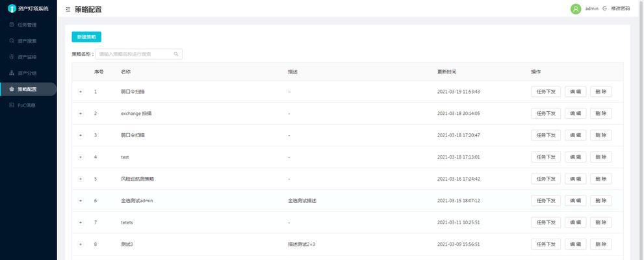The width and height of the screenshot is (644, 260).
Task: Delete the exchange 扫描 strategy
Action: pos(601,113)
